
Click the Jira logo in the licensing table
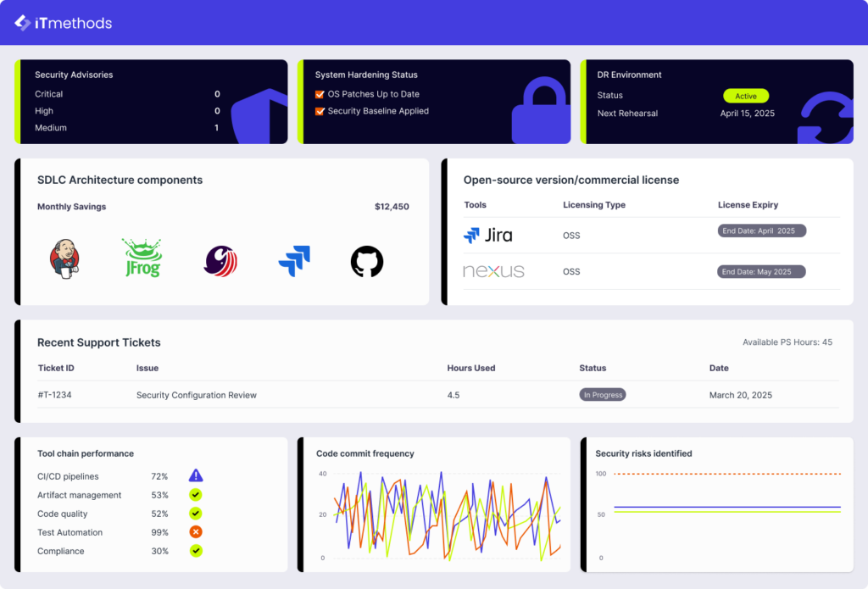487,236
